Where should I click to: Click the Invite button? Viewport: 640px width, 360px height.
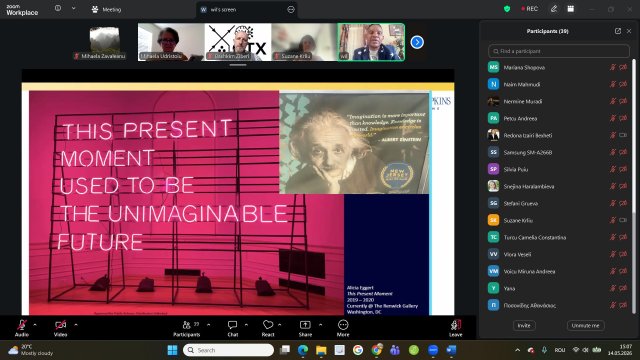[x=524, y=325]
